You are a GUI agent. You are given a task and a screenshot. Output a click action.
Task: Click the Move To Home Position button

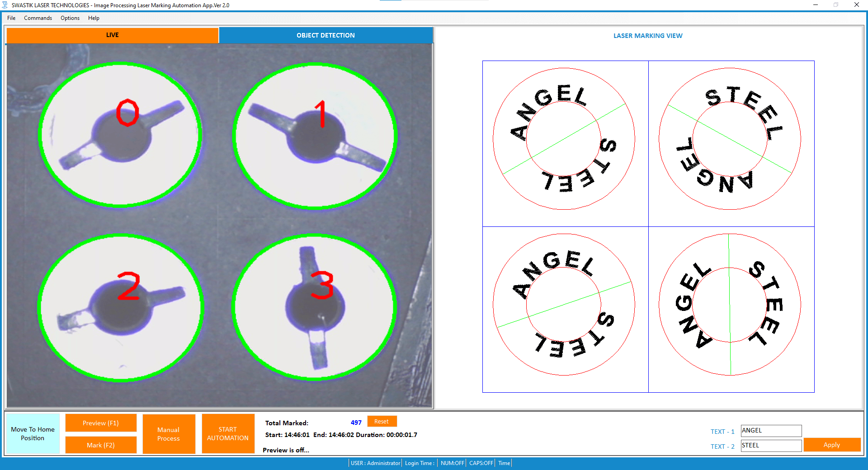33,434
